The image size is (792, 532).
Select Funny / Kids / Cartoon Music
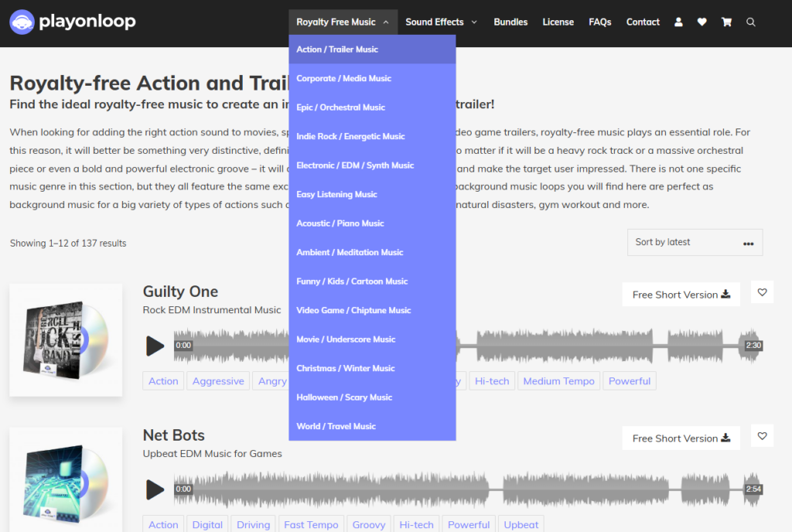click(x=372, y=281)
